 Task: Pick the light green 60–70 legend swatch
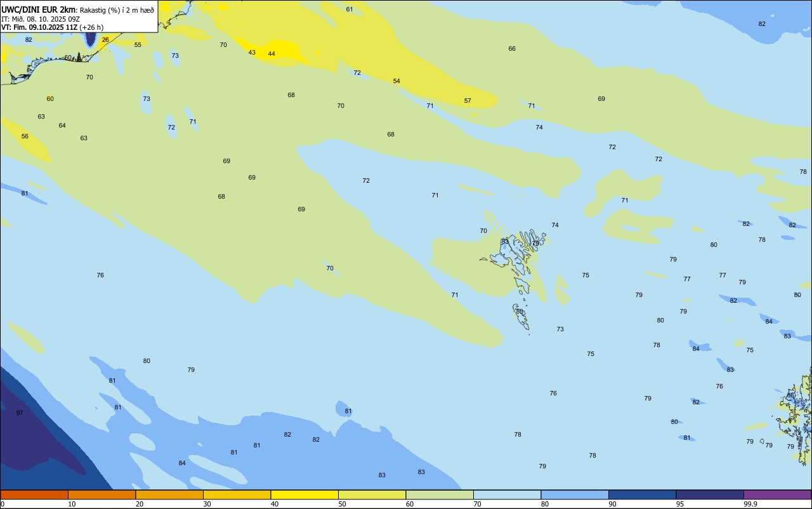click(440, 494)
